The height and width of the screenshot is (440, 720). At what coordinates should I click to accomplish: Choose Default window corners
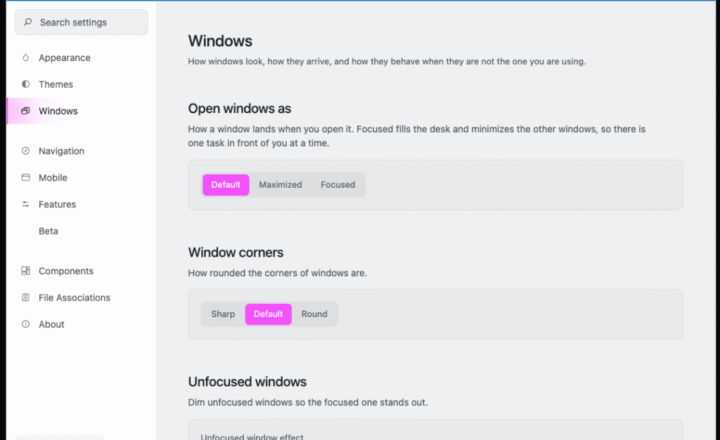[x=268, y=314]
